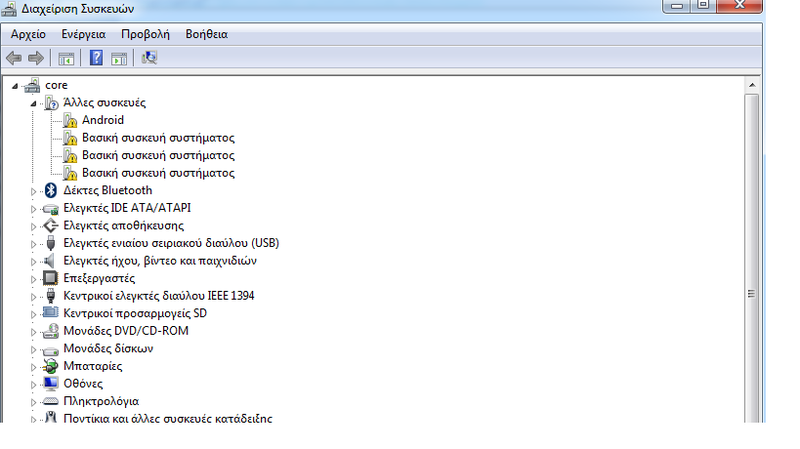Open the Βοήθεια menu
The height and width of the screenshot is (449, 800).
(206, 34)
